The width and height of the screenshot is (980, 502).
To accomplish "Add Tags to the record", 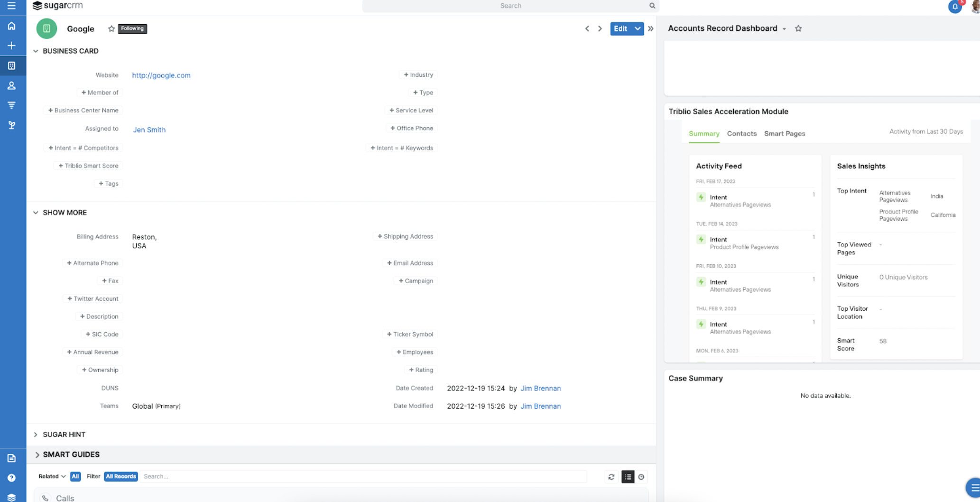I will [x=109, y=184].
